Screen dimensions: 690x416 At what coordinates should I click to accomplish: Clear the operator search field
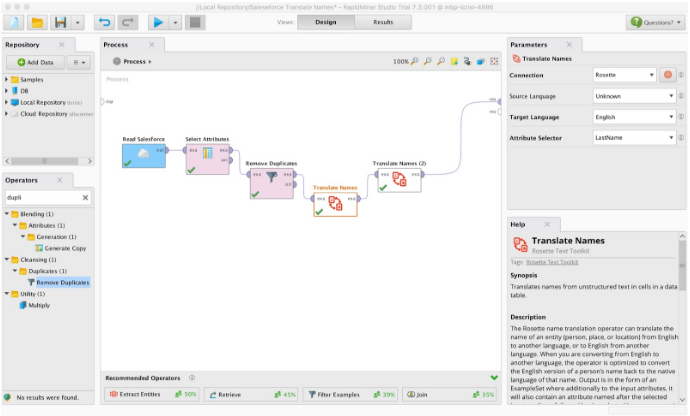click(85, 198)
